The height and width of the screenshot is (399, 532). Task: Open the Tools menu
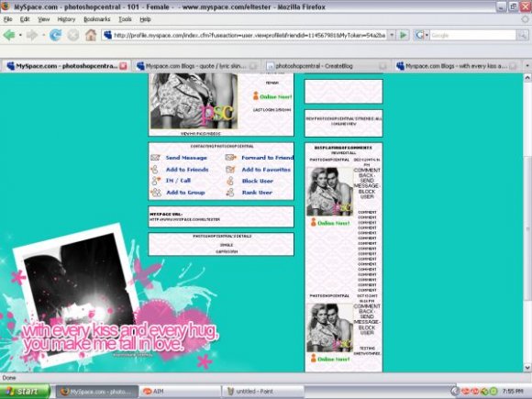pos(125,19)
